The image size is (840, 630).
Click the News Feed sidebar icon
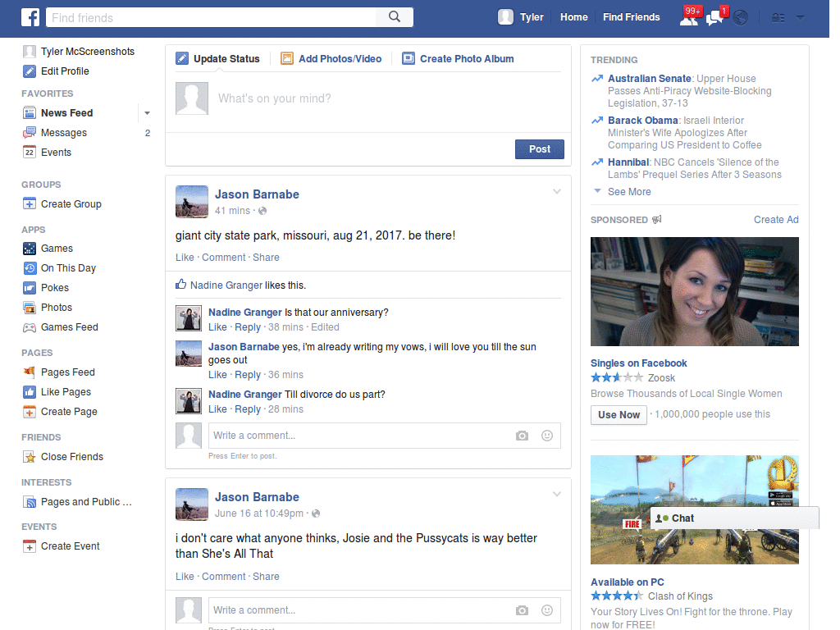[x=30, y=113]
